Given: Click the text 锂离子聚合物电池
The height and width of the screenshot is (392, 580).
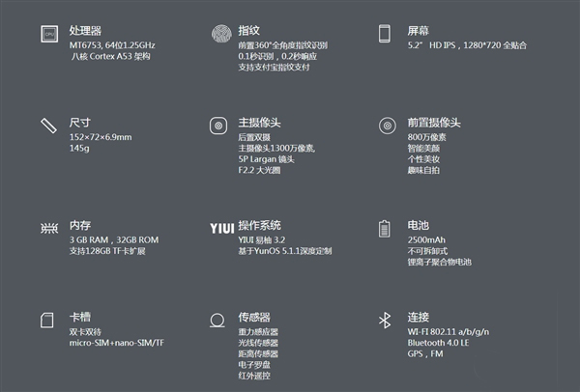Looking at the screenshot, I should [x=440, y=262].
